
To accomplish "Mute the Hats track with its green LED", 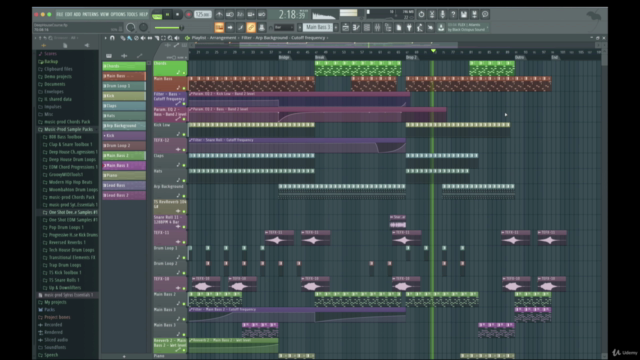I will click(x=184, y=180).
